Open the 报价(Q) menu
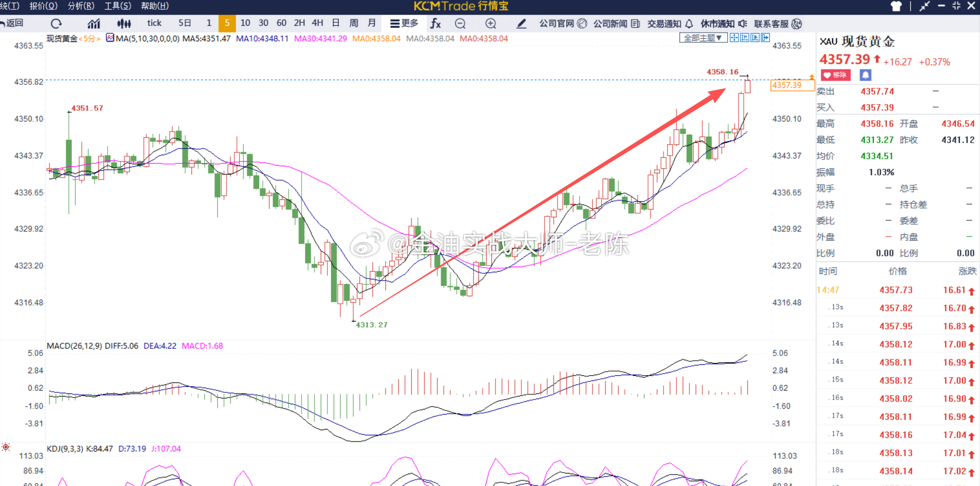 click(43, 6)
